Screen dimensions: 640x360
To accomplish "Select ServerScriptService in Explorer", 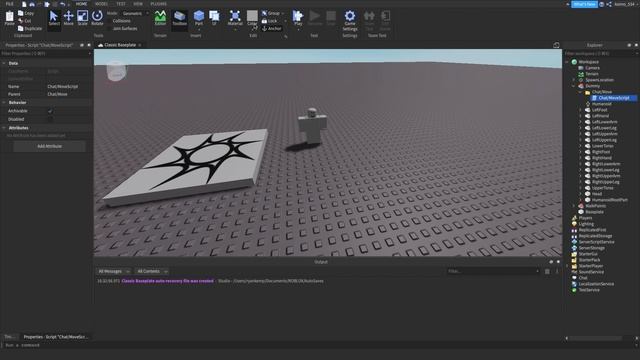I will coord(596,242).
